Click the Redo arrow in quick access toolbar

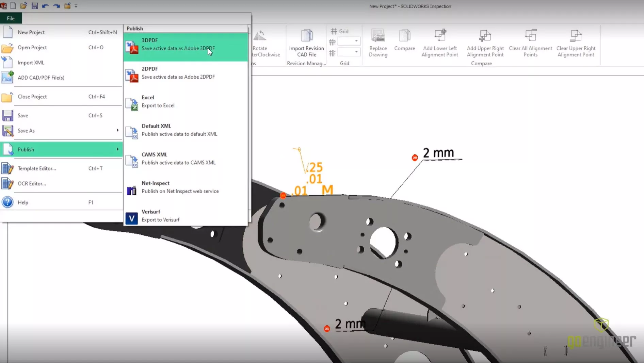click(x=57, y=6)
